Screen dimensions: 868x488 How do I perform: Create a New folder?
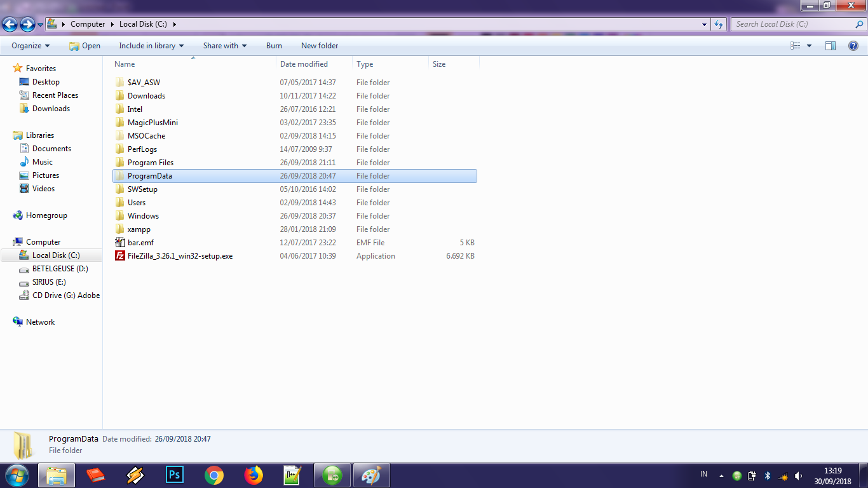point(319,45)
